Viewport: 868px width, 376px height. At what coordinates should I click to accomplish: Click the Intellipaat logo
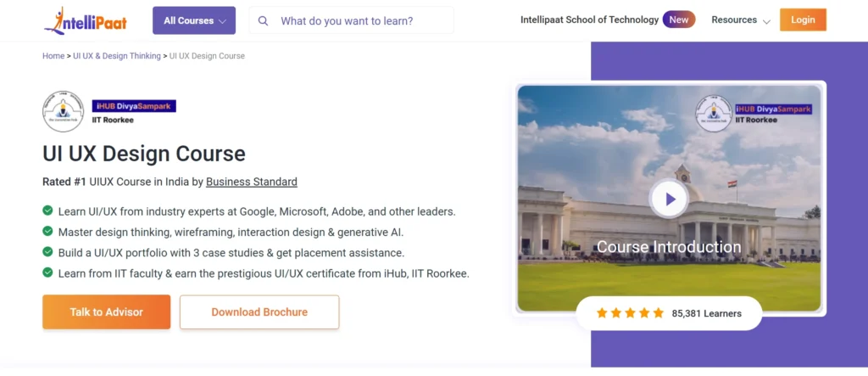click(x=86, y=21)
